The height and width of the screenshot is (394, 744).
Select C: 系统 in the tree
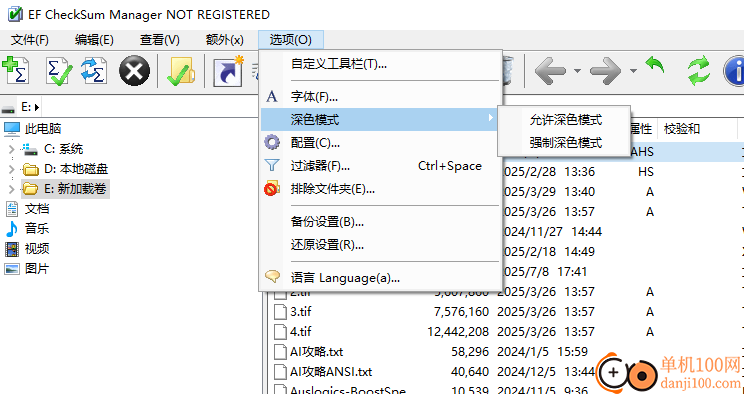(x=64, y=149)
